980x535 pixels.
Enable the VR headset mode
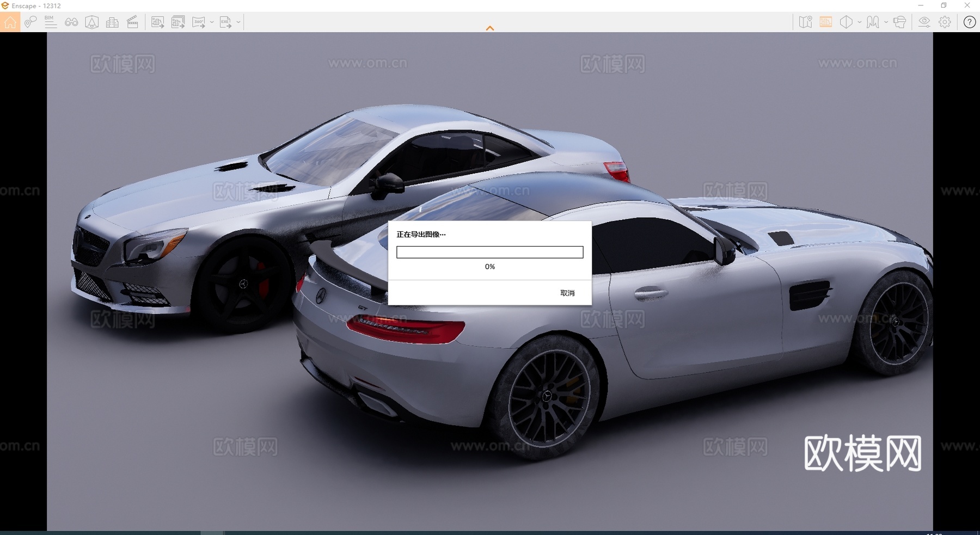[899, 22]
